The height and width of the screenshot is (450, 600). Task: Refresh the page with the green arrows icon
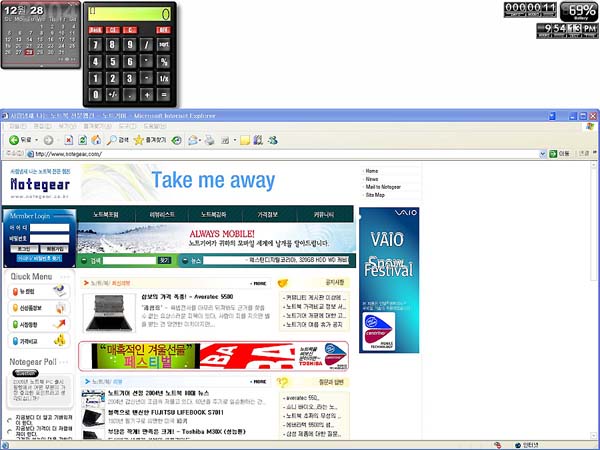point(82,140)
